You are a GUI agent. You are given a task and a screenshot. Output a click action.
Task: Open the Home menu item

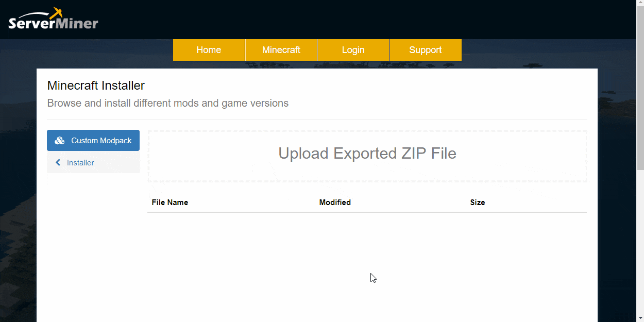tap(209, 50)
